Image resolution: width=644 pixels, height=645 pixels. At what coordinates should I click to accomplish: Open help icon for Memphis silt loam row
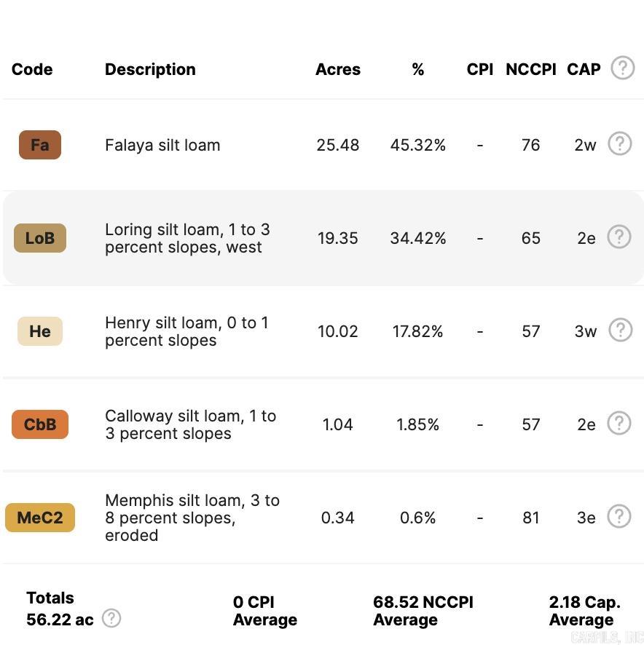click(619, 516)
